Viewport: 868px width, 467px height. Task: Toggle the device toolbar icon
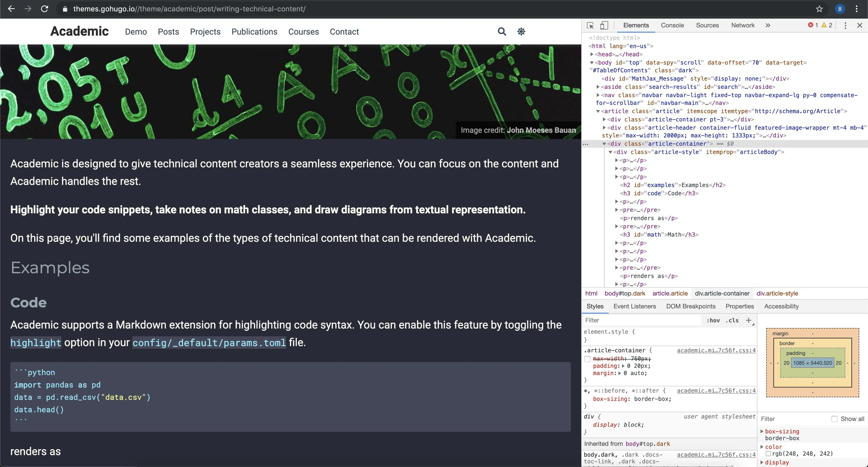click(604, 25)
